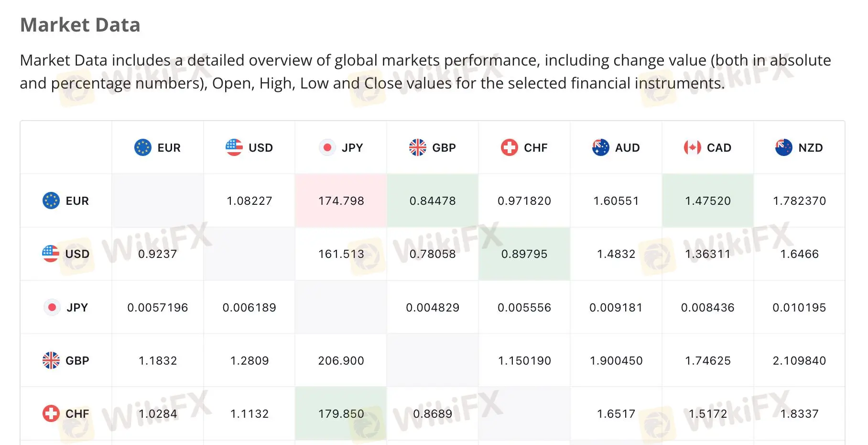Screen dimensions: 868x445
Task: Open the GBP/NZD rate 2.109840
Action: [799, 361]
